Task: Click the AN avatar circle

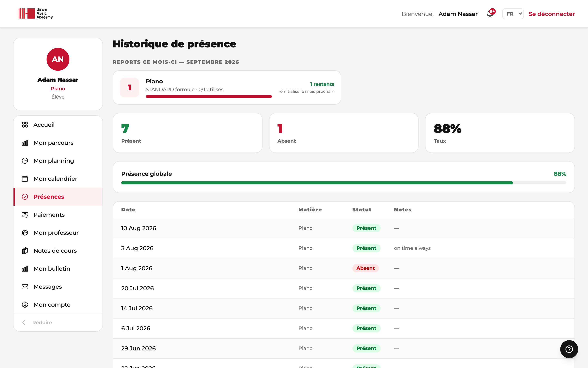Action: click(58, 59)
